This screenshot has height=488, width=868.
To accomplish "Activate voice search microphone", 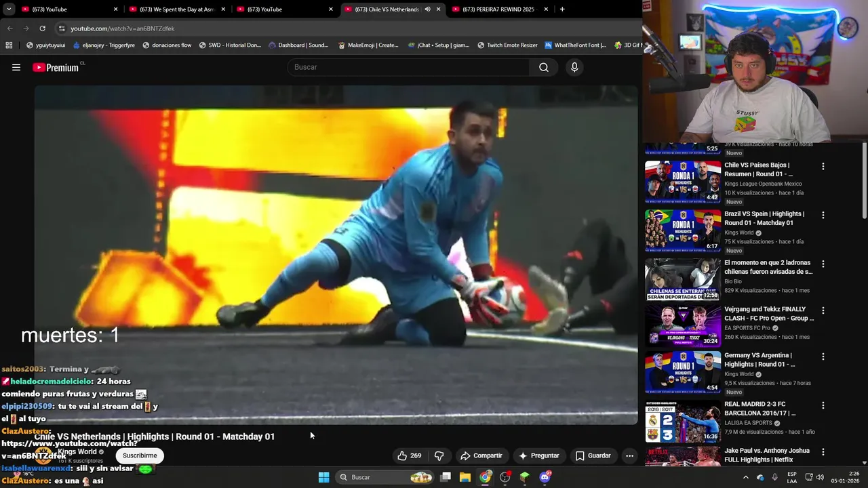I will 574,67.
